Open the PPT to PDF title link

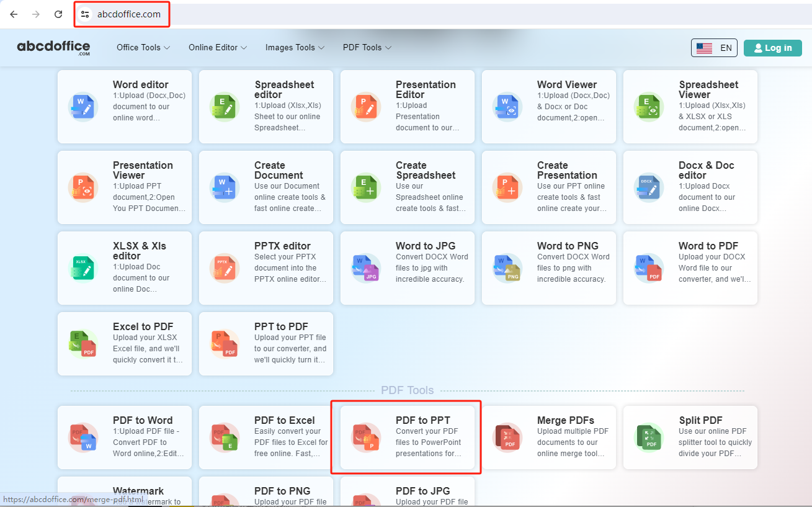pos(281,326)
